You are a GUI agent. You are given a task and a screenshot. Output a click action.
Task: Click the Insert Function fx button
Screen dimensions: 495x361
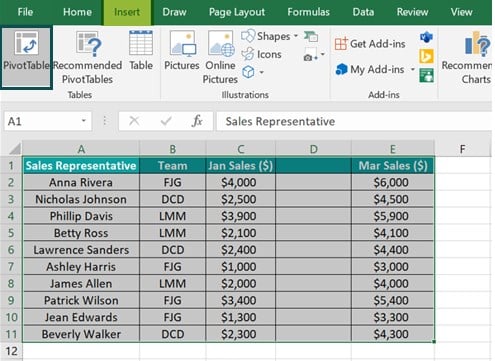tap(197, 121)
